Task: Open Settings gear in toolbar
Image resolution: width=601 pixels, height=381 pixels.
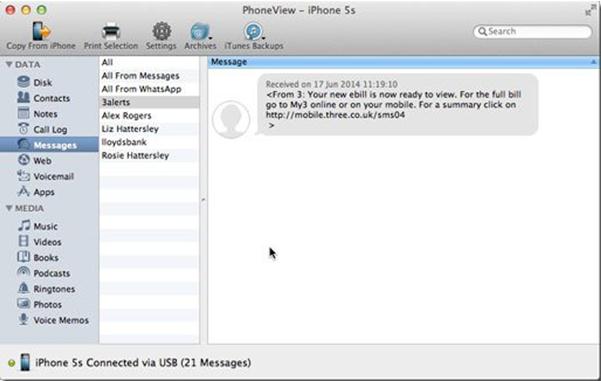Action: 162,31
